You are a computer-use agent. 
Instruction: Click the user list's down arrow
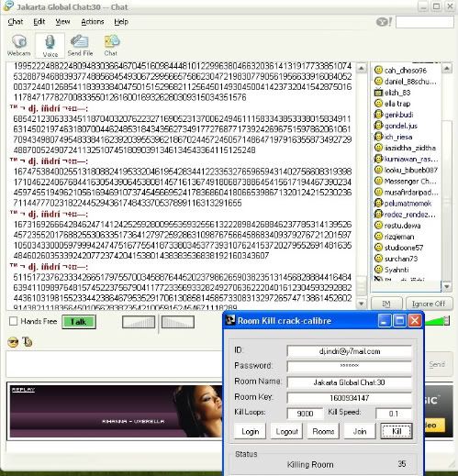447,286
